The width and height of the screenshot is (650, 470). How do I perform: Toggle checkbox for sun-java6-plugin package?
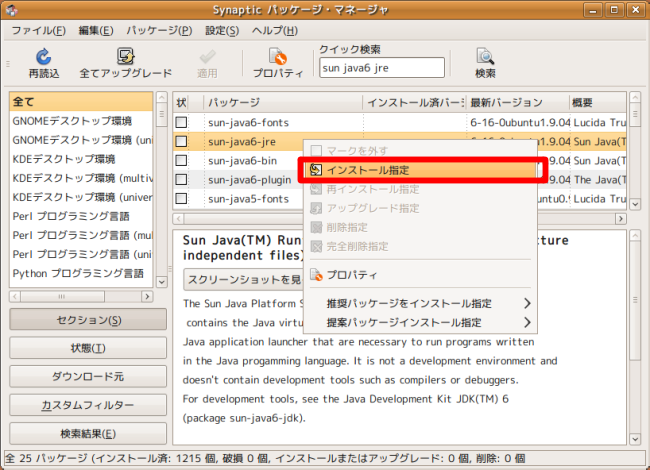coord(181,179)
